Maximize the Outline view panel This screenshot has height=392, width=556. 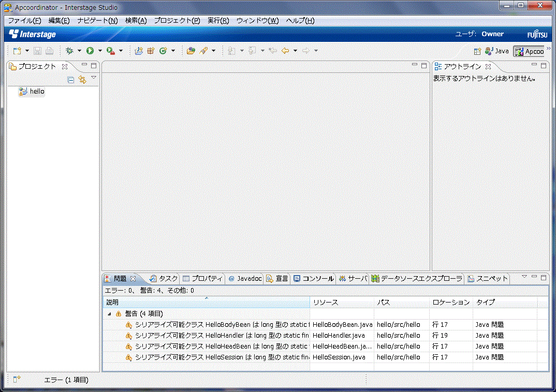[x=543, y=66]
